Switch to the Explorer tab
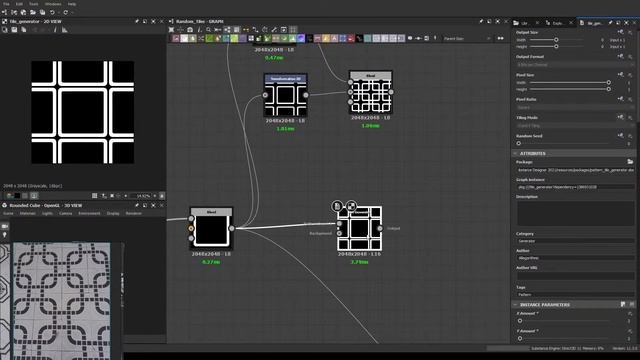The height and width of the screenshot is (360, 640). click(x=557, y=23)
